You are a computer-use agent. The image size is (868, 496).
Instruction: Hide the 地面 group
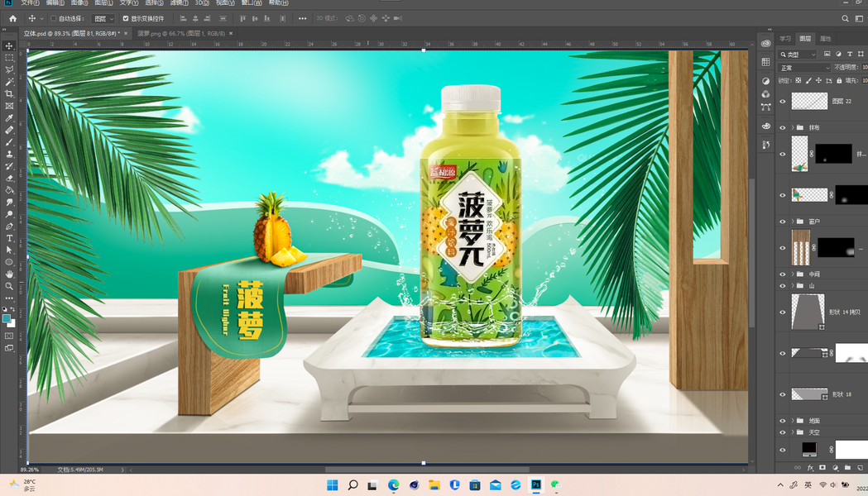click(x=782, y=421)
